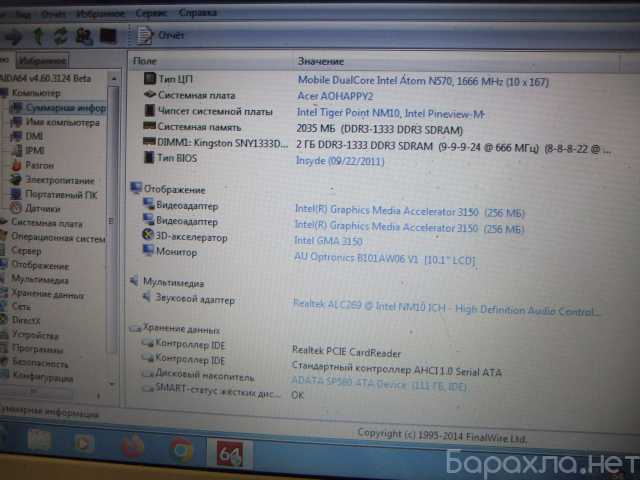Select Имя компьютера tree item
640x480 pixels.
(62, 122)
